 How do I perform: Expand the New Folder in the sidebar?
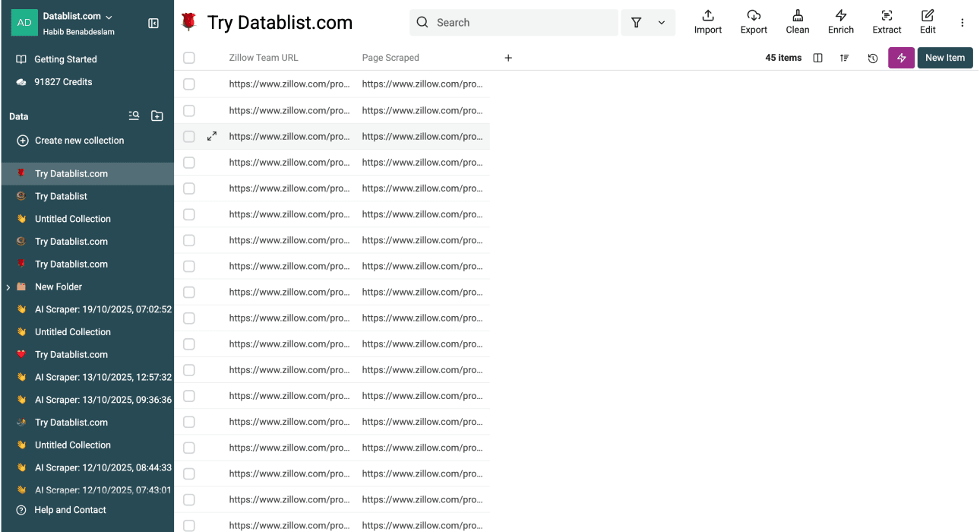[8, 287]
